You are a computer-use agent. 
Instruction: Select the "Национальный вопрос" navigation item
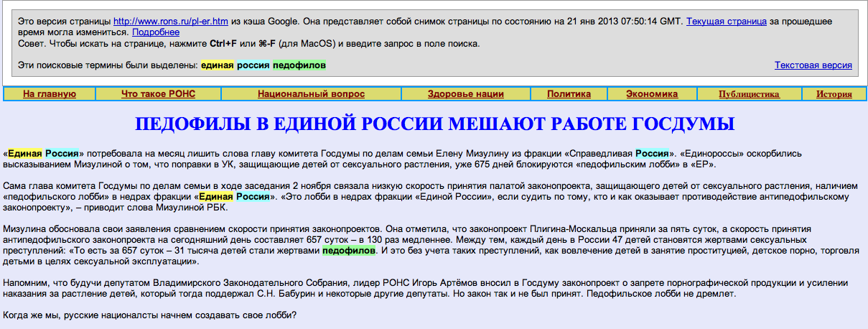[x=311, y=94]
